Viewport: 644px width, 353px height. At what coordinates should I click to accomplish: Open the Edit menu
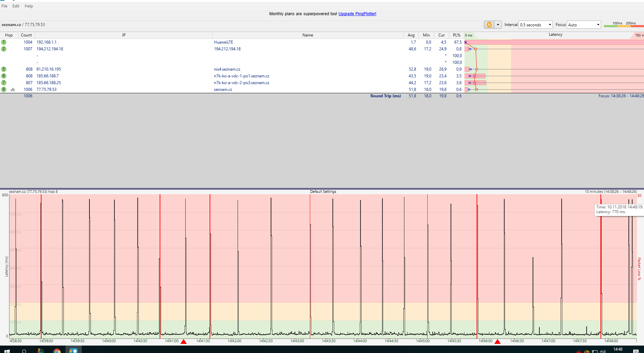16,6
